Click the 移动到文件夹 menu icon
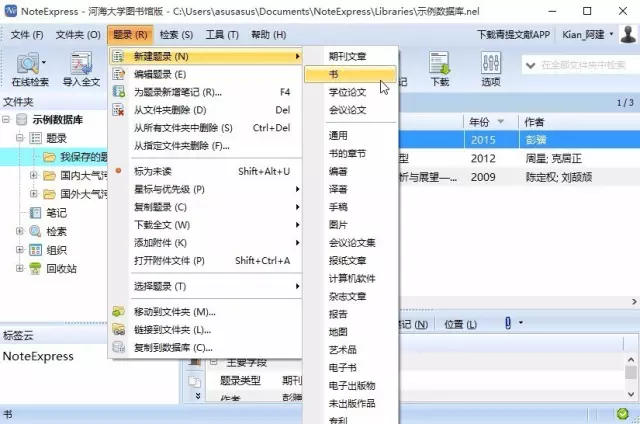640x424 pixels. pos(118,312)
